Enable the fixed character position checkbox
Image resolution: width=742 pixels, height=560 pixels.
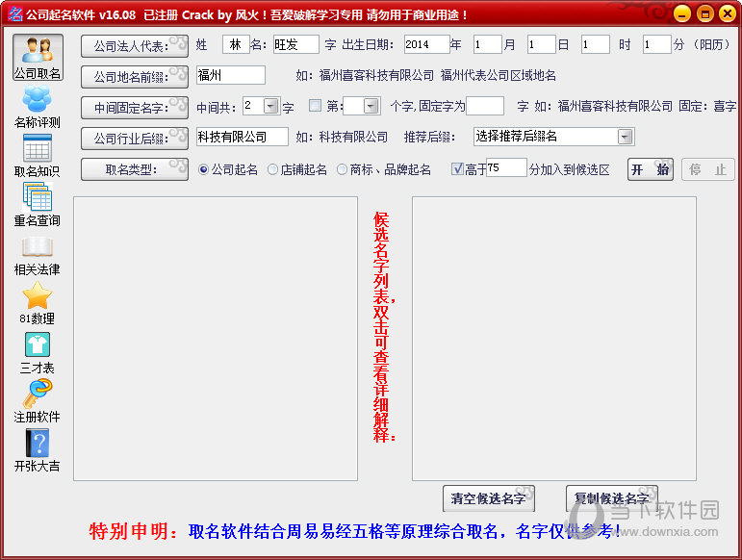pos(315,106)
